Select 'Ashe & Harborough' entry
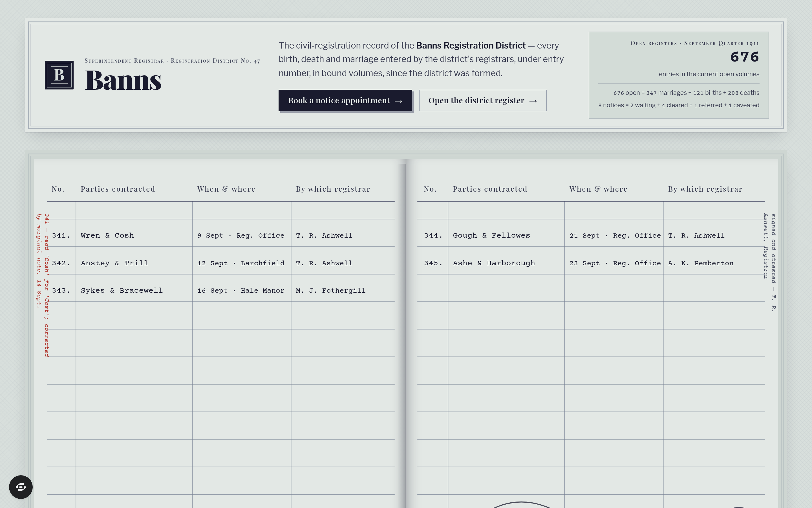The height and width of the screenshot is (508, 812). pyautogui.click(x=494, y=263)
